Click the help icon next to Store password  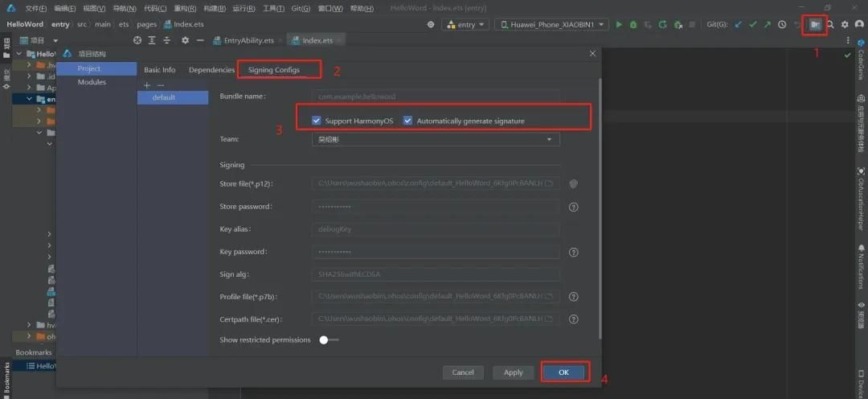[574, 207]
